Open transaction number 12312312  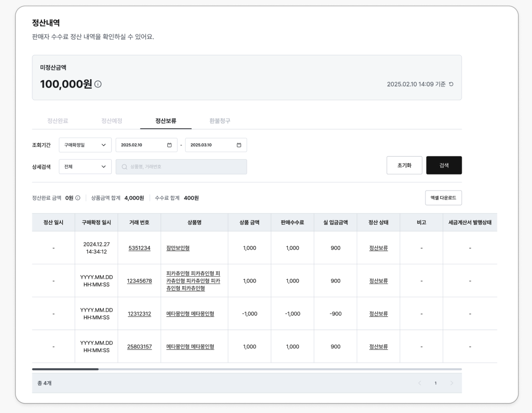click(139, 314)
